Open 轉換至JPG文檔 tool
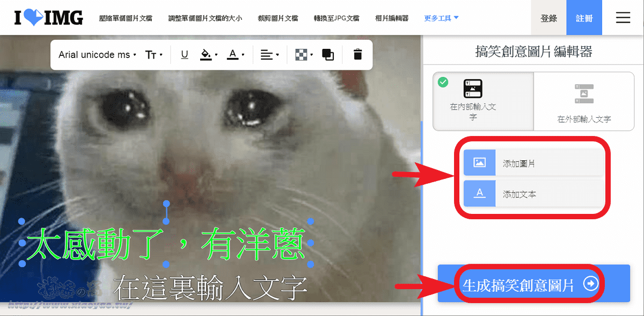 [336, 18]
